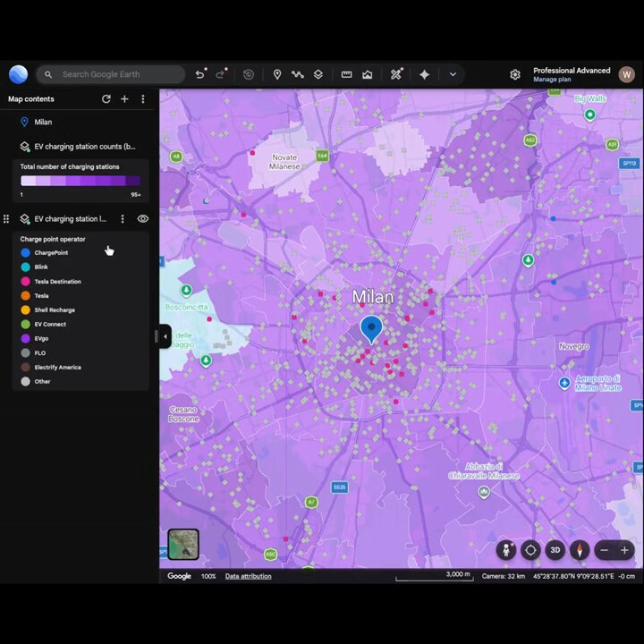Click the EVgo legend entry
This screenshot has width=644, height=644.
tap(35, 338)
